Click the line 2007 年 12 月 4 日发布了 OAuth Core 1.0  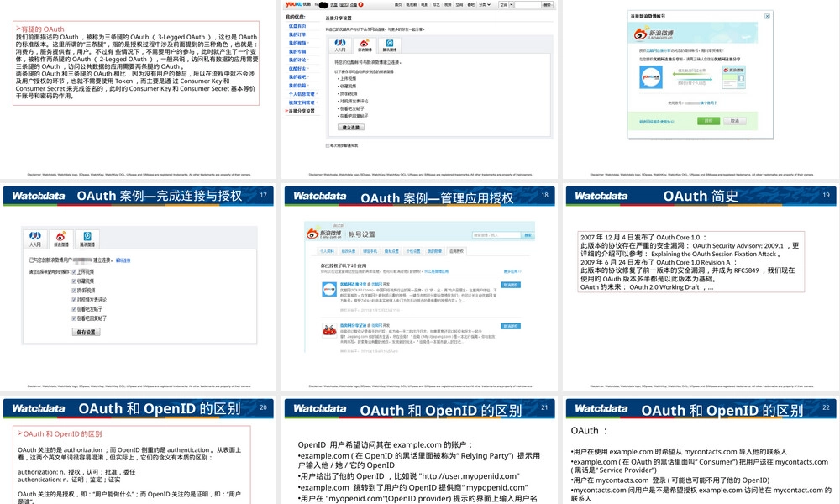(643, 237)
